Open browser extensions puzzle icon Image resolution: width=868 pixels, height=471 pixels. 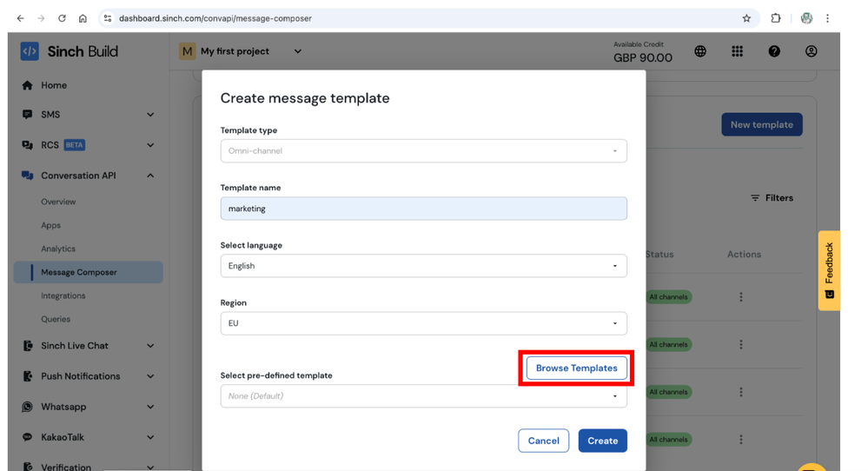pos(776,18)
